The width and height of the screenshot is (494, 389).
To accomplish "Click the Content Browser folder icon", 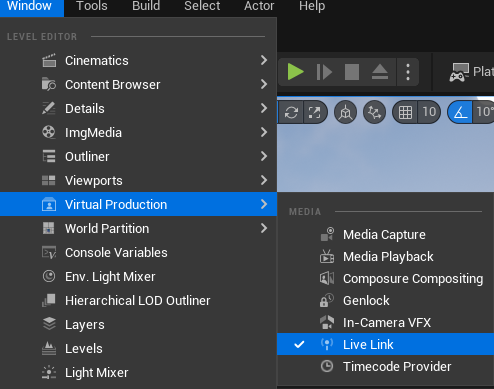I will pos(49,84).
